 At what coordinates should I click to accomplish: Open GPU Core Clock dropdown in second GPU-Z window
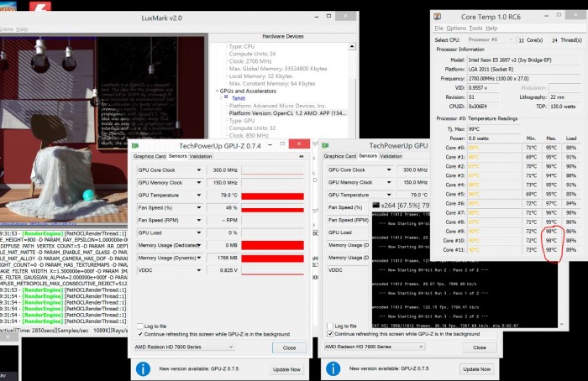point(389,170)
